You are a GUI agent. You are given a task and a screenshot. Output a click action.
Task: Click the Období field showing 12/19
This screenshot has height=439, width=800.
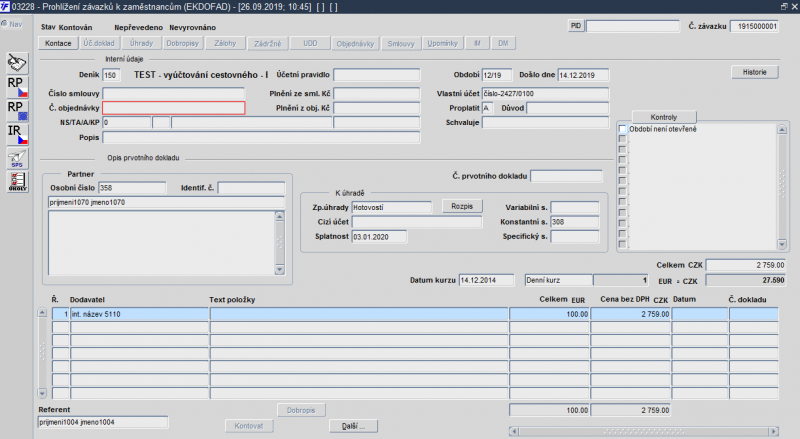point(496,75)
